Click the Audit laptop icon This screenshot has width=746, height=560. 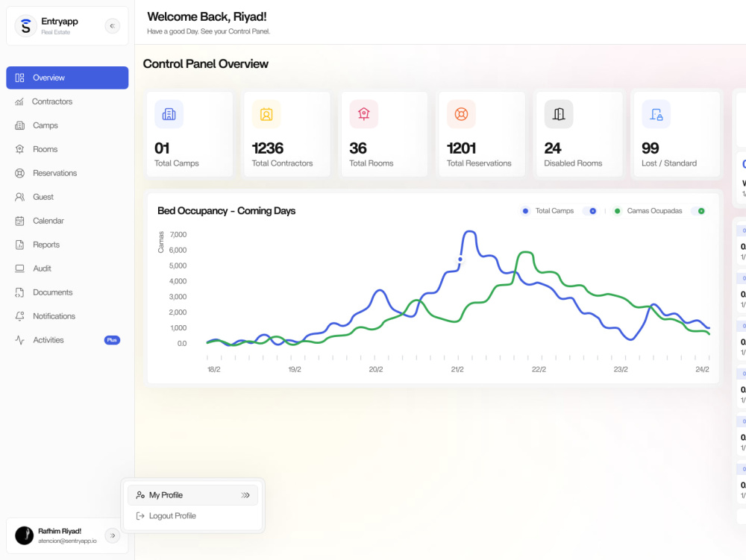19,268
